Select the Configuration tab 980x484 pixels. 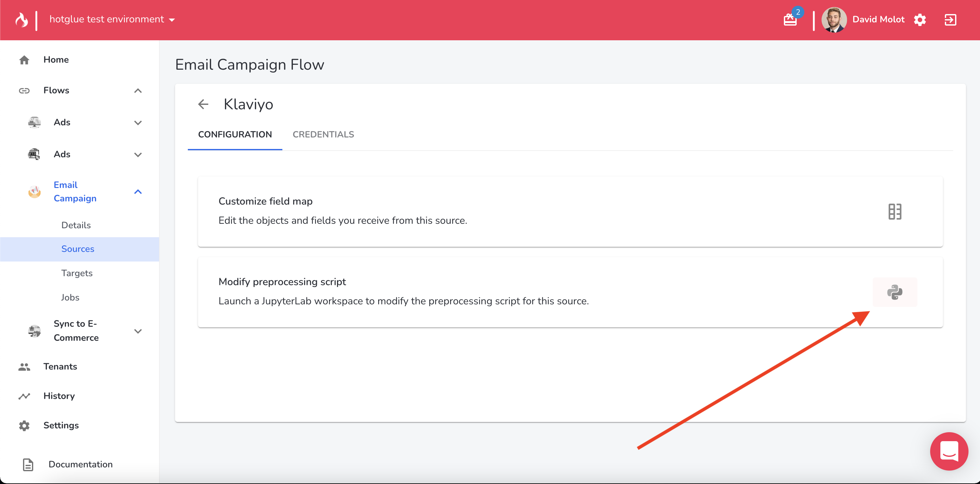point(235,134)
